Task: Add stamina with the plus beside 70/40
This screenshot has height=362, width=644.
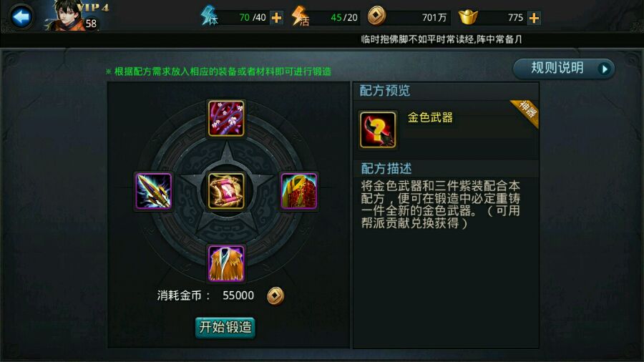Action: 277,18
